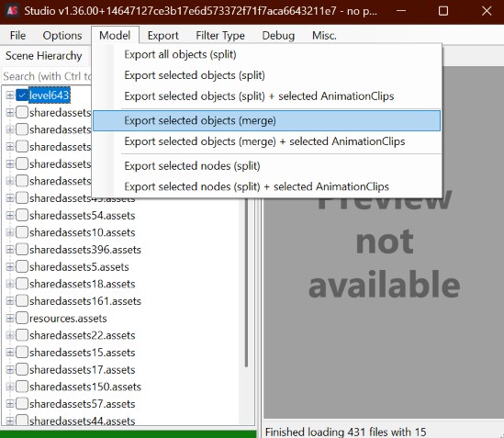The width and height of the screenshot is (504, 438).
Task: Expand the sharedassets150.assets node
Action: (10, 387)
